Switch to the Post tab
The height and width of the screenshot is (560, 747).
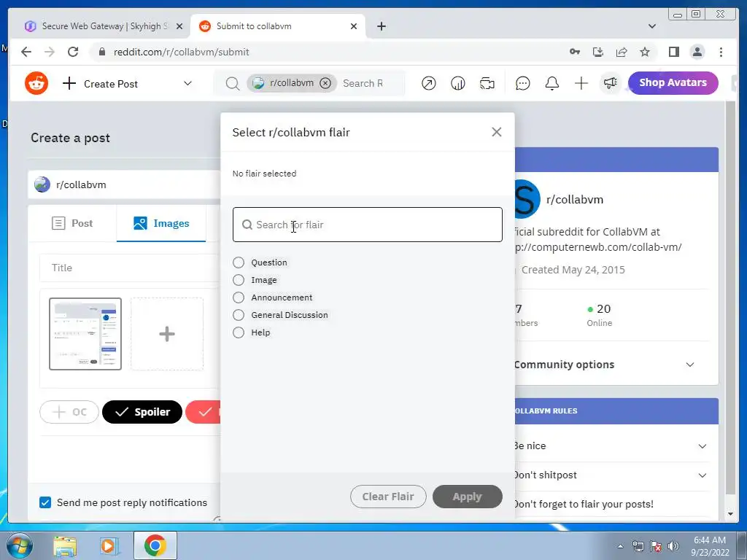tap(72, 223)
